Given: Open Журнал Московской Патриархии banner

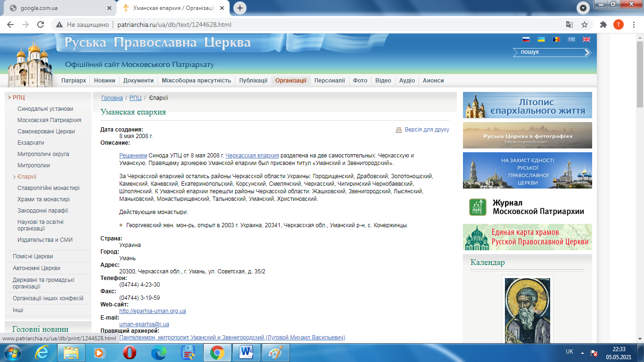Looking at the screenshot, I should click(x=528, y=207).
